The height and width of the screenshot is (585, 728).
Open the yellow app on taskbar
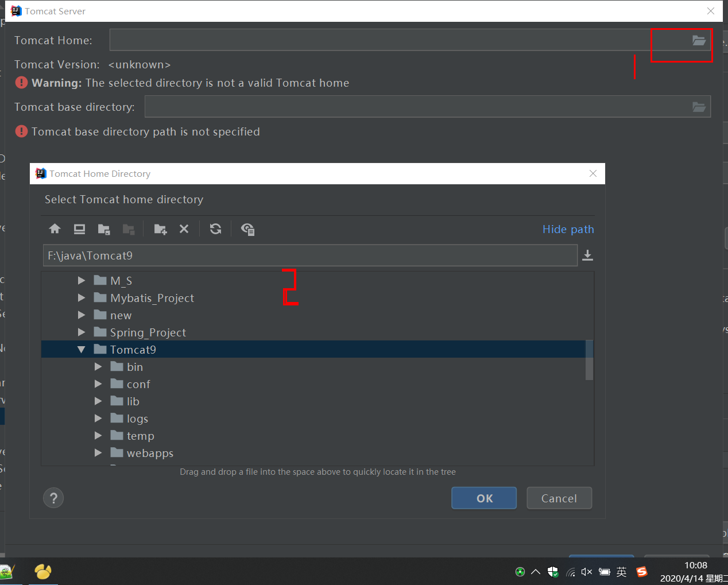[43, 571]
